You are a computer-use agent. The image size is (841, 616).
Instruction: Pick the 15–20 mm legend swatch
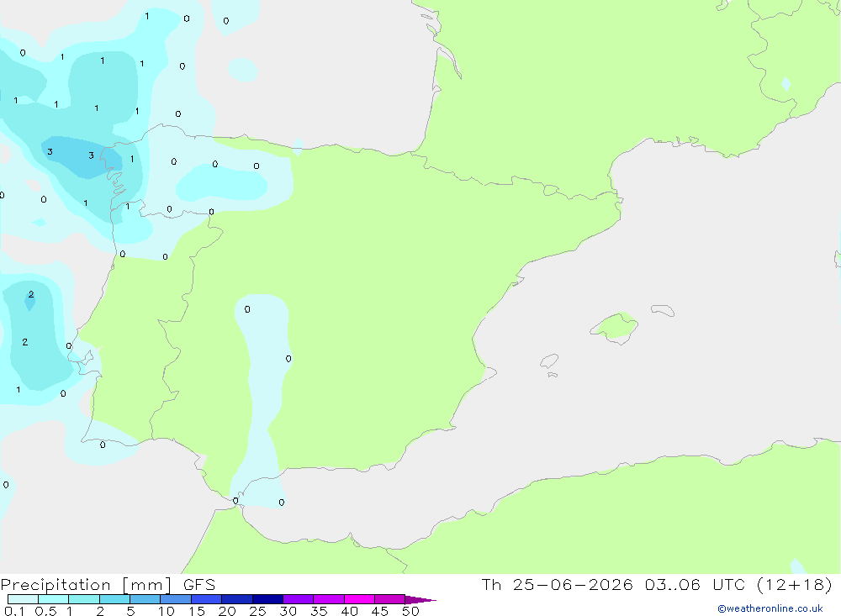207,599
